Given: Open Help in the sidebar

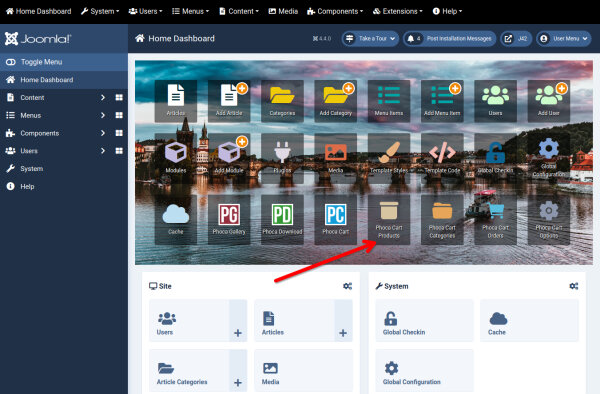Looking at the screenshot, I should point(64,186).
